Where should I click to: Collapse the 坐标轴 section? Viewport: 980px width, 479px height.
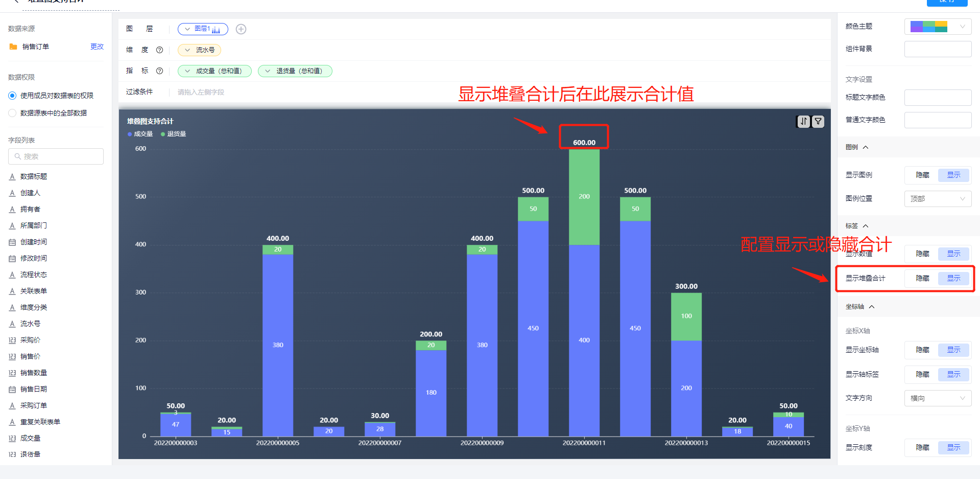[x=872, y=307]
